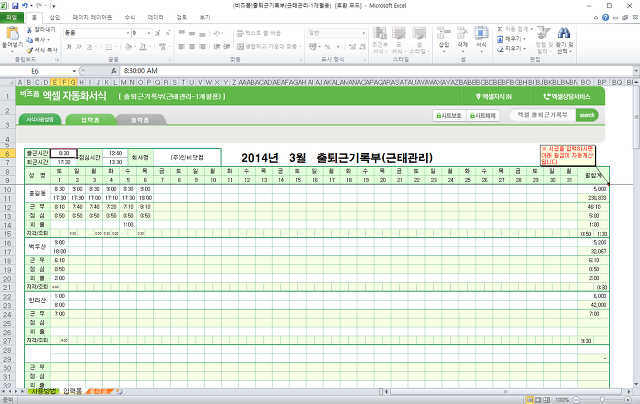This screenshot has height=404, width=640.
Task: Click the decrease font size icon
Action: coord(167,33)
